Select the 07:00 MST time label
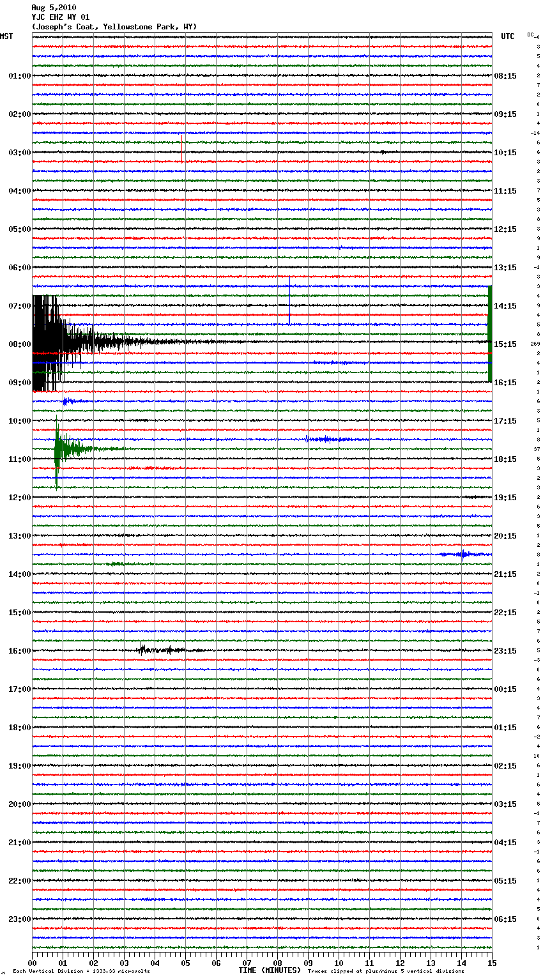The image size is (543, 980). click(20, 306)
